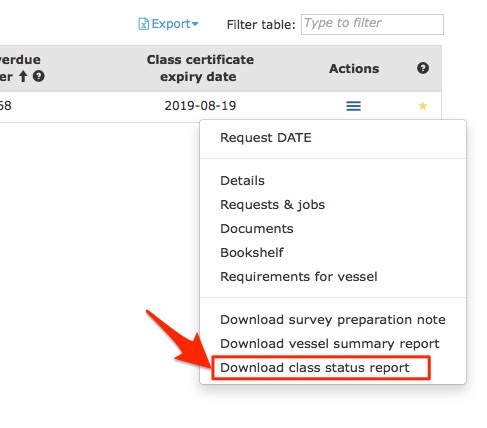
Task: Open the hamburger actions menu icon
Action: tap(353, 106)
